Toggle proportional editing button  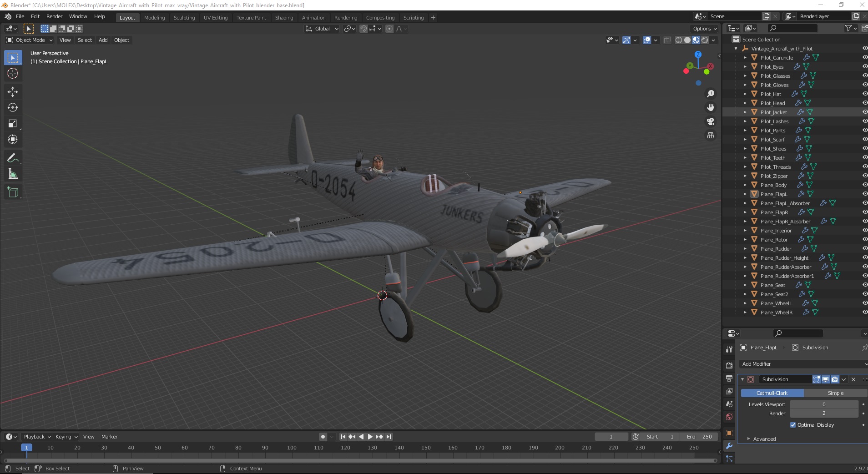pyautogui.click(x=389, y=29)
